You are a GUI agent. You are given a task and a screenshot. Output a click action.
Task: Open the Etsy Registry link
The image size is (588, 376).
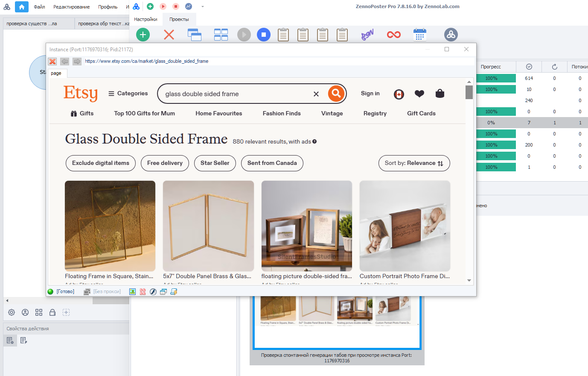375,114
